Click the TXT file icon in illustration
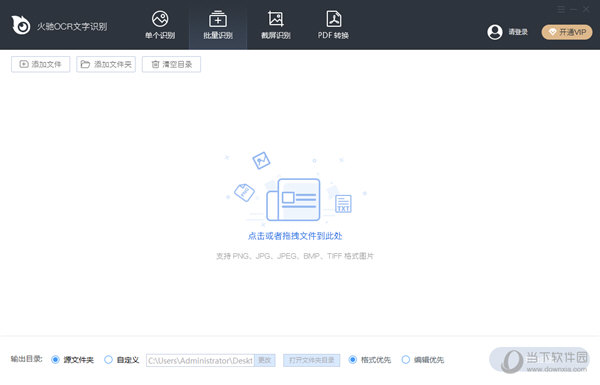The image size is (600, 385). pyautogui.click(x=343, y=204)
